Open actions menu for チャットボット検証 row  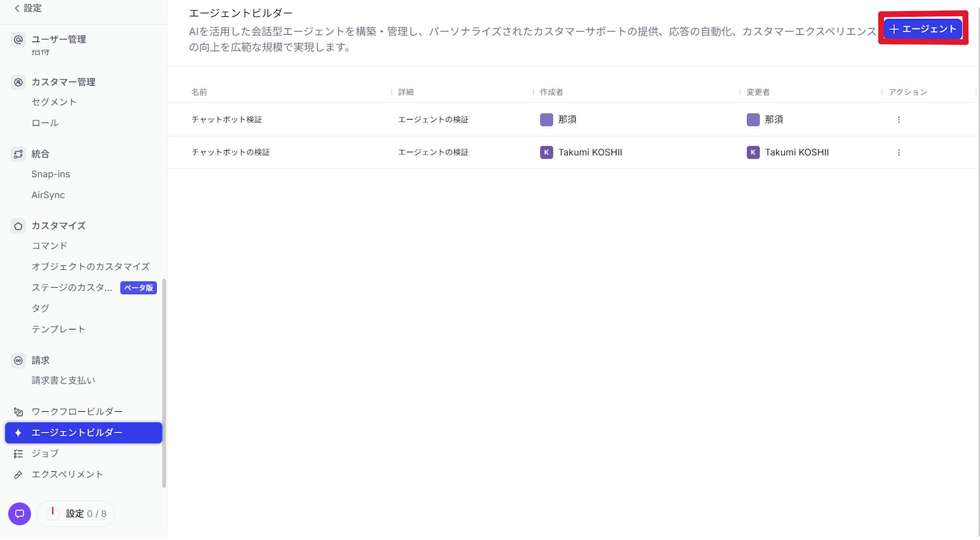click(899, 119)
